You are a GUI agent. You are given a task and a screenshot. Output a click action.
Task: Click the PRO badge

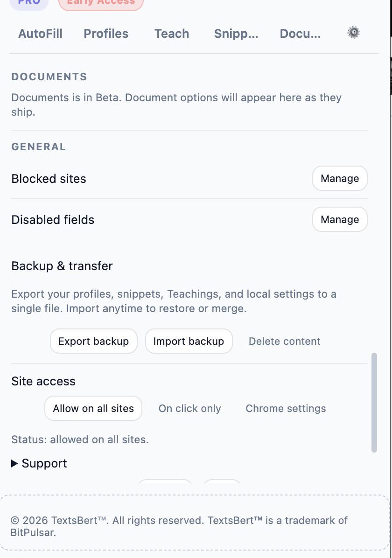point(29,3)
